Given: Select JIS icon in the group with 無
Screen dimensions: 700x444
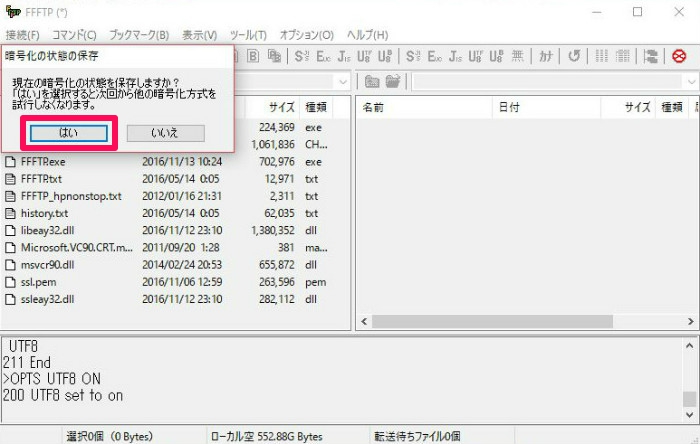Looking at the screenshot, I should click(455, 56).
